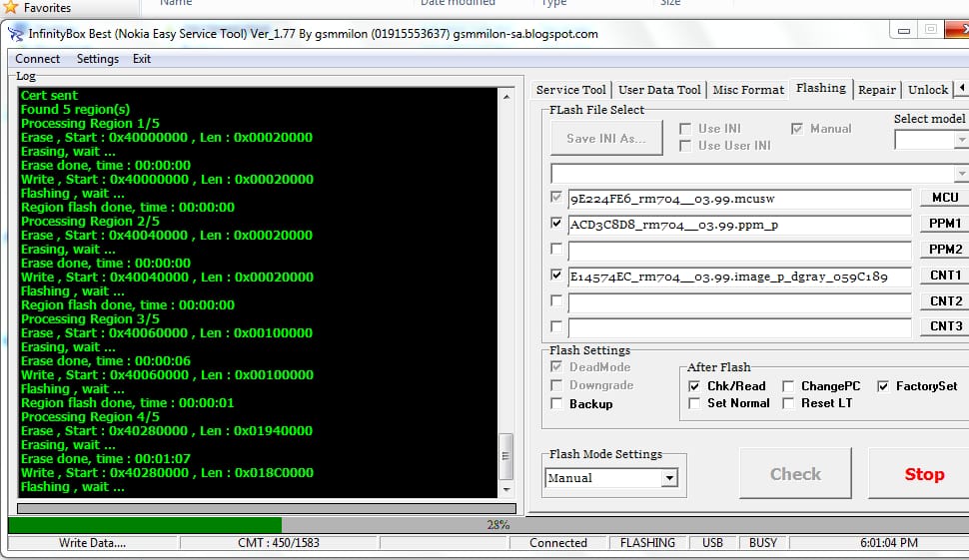Click the log vertical scrollbar thumb
This screenshot has height=560, width=969.
coord(505,456)
